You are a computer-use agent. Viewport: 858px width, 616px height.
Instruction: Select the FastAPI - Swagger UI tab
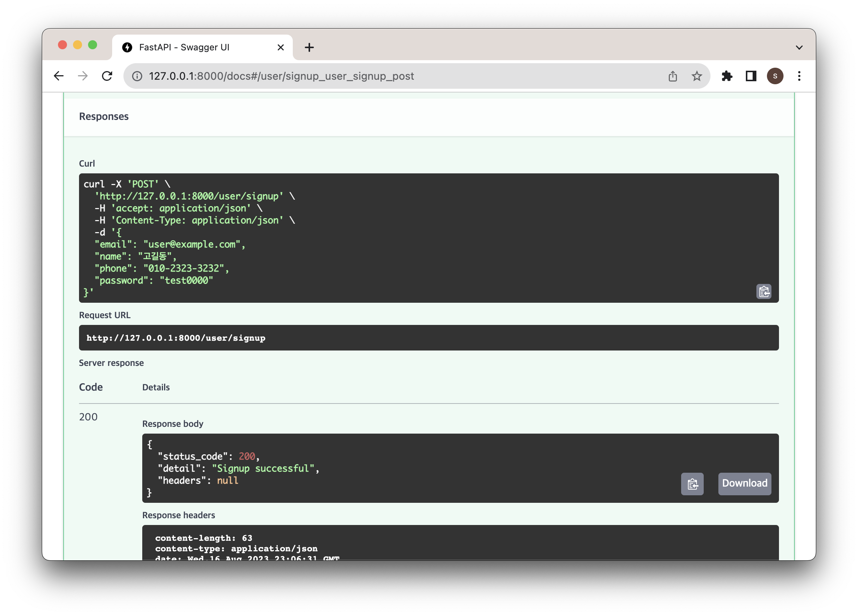click(189, 48)
